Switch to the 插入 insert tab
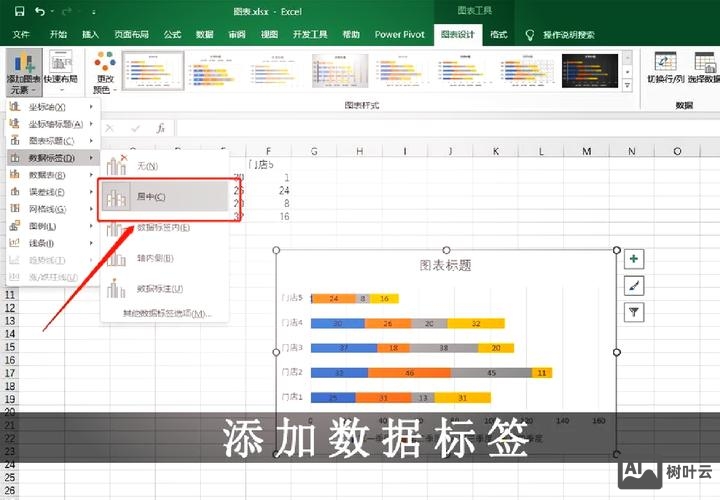 tap(90, 34)
